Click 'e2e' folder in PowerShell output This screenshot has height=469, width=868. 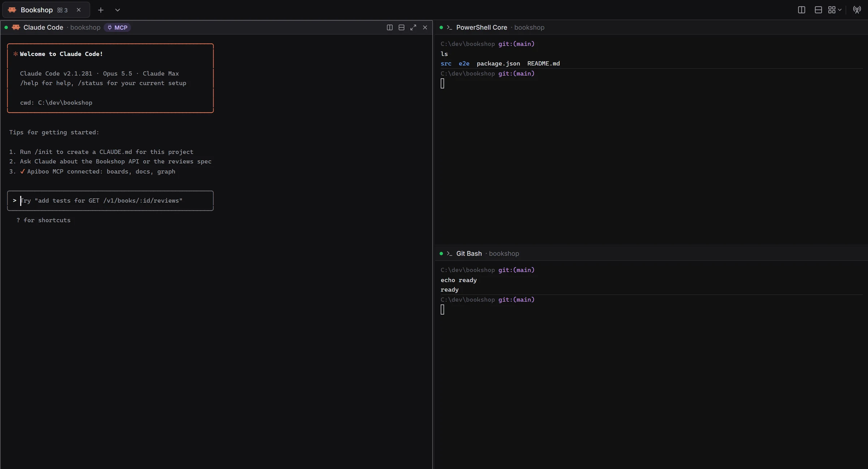point(464,64)
